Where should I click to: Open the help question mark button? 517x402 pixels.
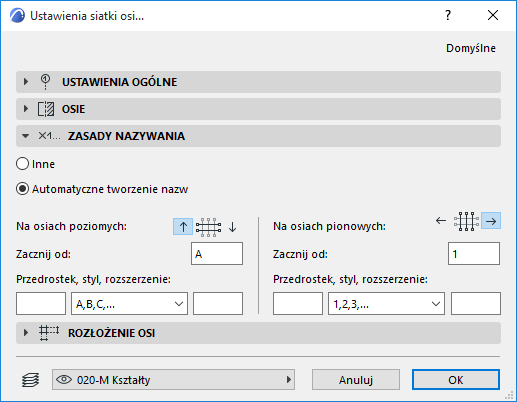tap(448, 15)
